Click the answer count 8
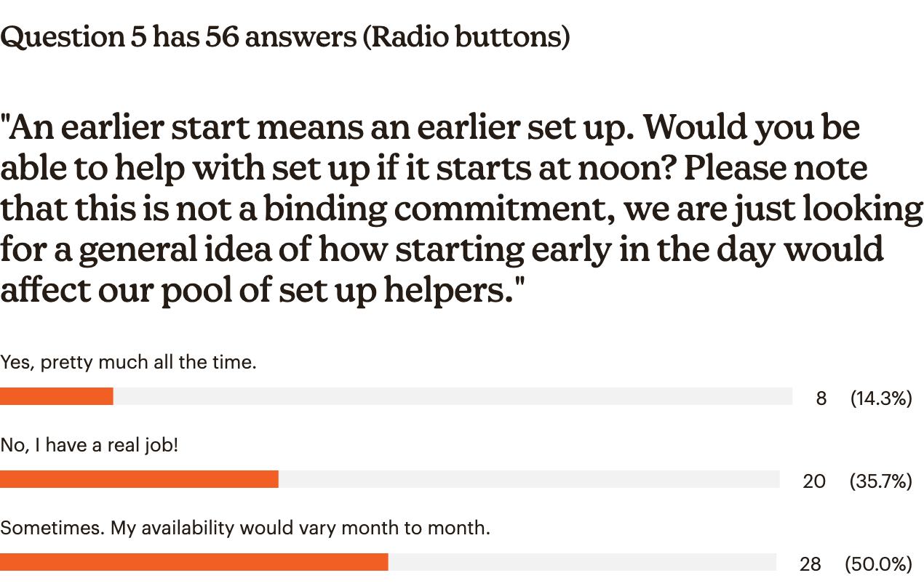Image resolution: width=924 pixels, height=586 pixels. (x=821, y=398)
